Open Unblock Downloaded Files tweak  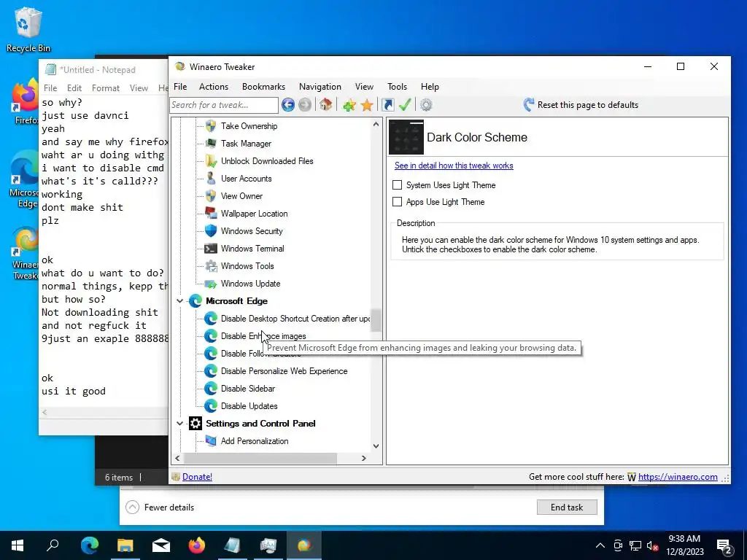[267, 161]
